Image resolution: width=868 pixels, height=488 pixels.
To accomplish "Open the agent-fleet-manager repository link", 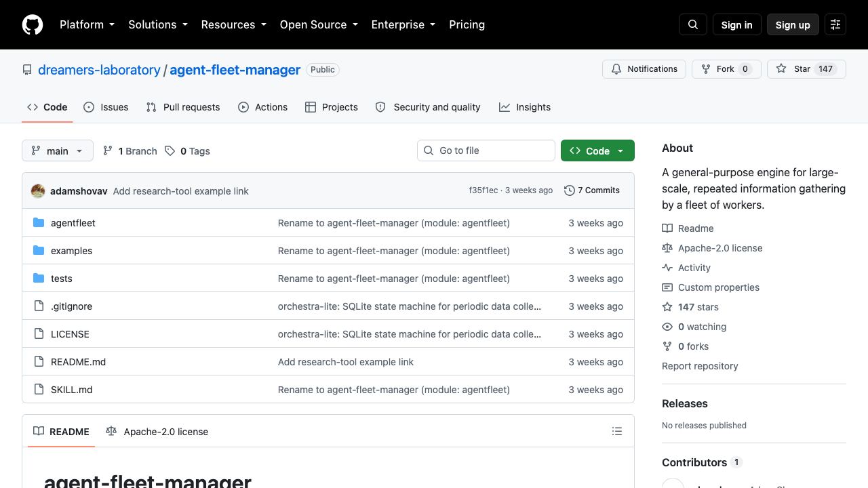I will 235,70.
